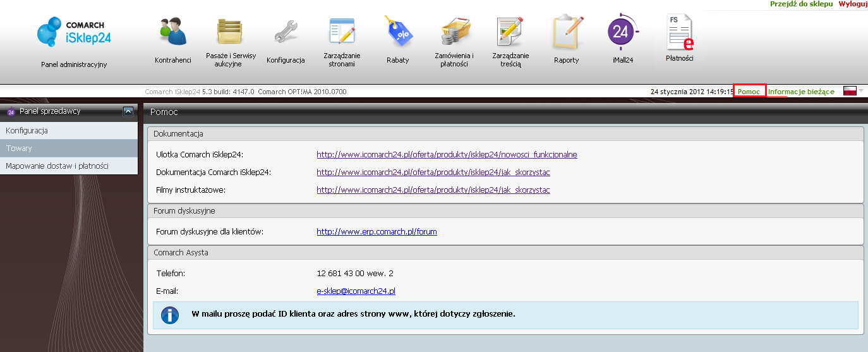Open the Płatności document icon
Screen dimensions: 868x352
tap(680, 32)
